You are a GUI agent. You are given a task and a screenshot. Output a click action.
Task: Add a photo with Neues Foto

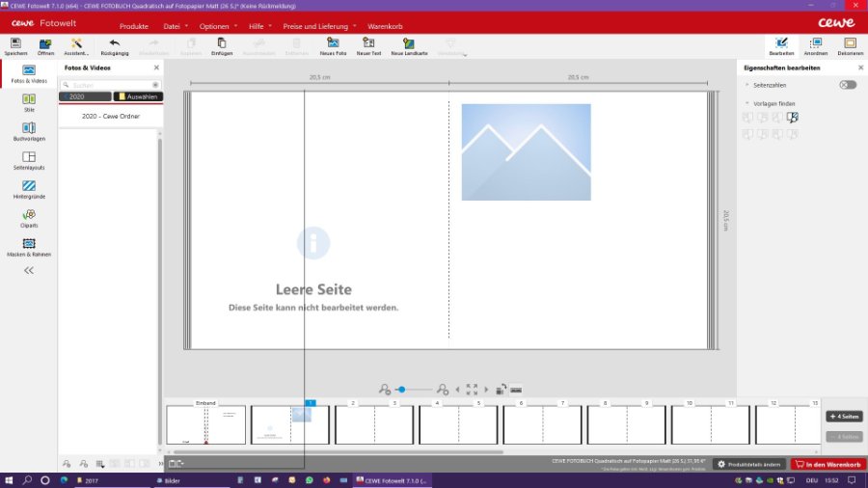[333, 46]
